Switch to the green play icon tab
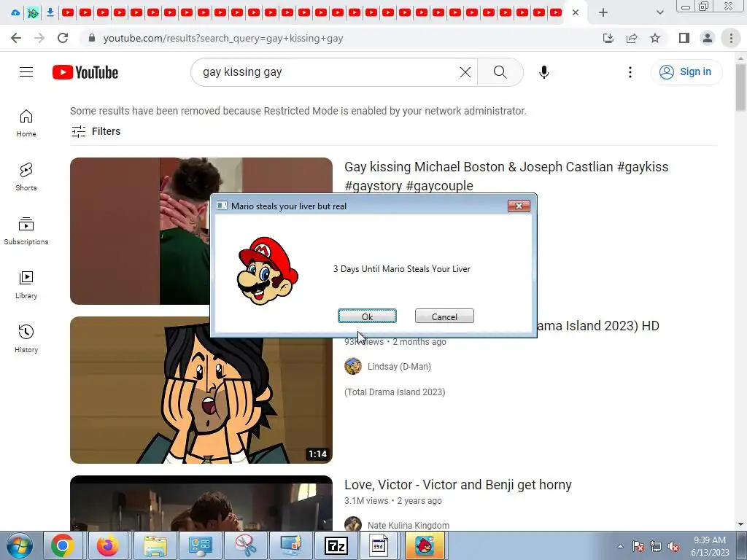This screenshot has height=560, width=747. click(x=32, y=12)
